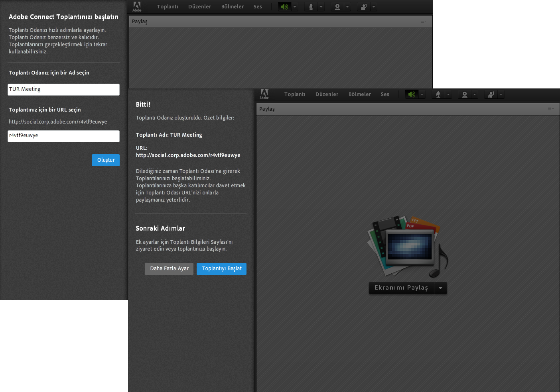Click the Paylaş pod title in the Oluştur setup window

(x=140, y=22)
